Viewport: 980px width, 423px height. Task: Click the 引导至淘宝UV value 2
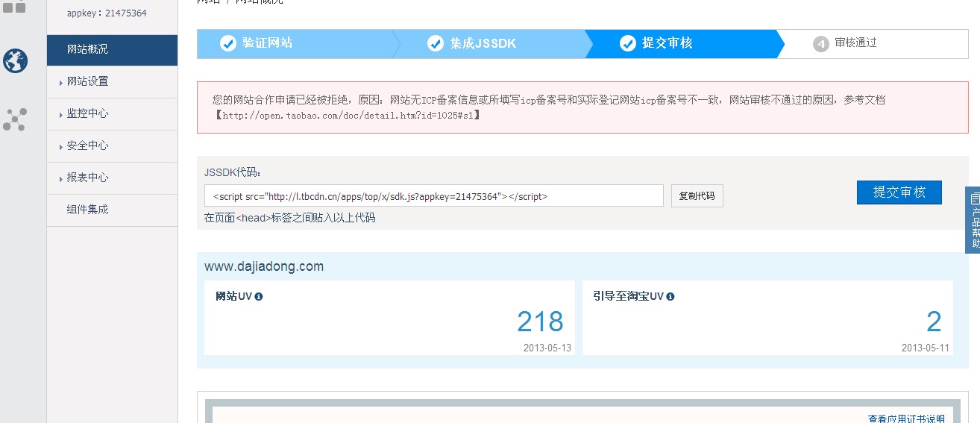934,322
